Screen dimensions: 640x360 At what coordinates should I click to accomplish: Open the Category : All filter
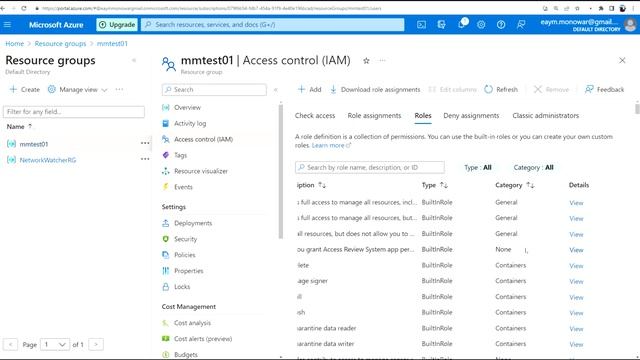pyautogui.click(x=533, y=167)
